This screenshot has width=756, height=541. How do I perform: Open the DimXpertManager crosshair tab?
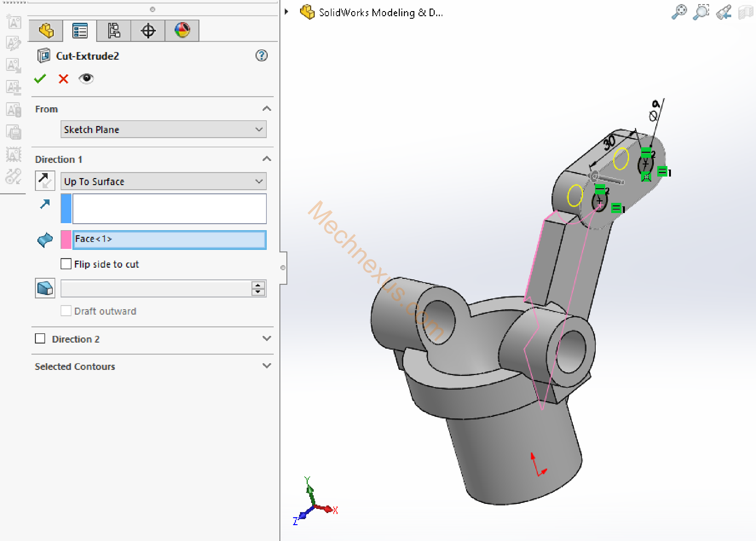148,31
